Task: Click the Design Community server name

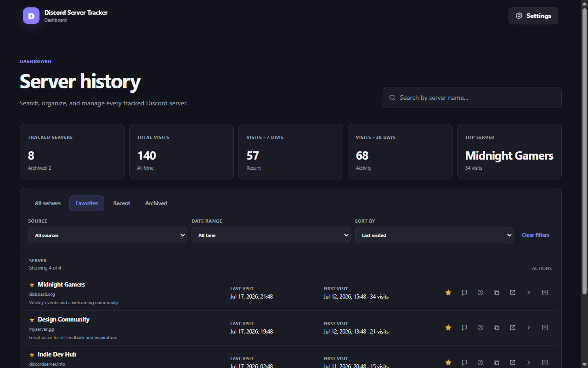Action: (x=64, y=319)
